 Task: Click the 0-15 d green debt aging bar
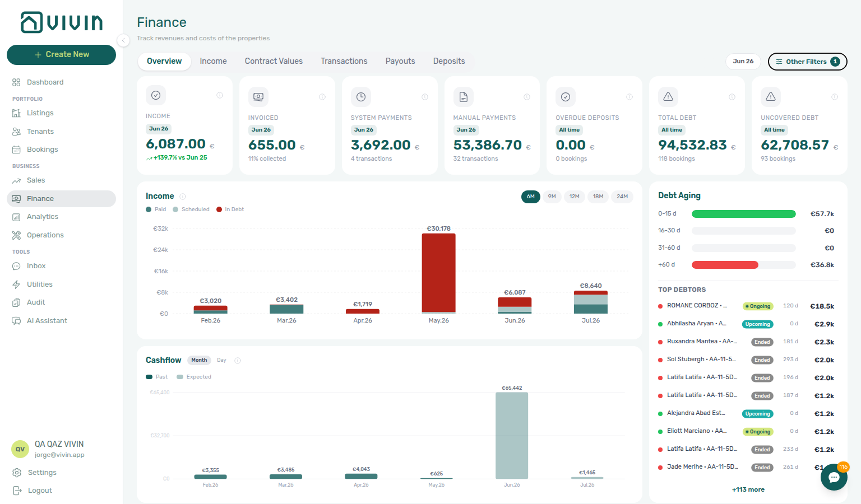pyautogui.click(x=744, y=214)
